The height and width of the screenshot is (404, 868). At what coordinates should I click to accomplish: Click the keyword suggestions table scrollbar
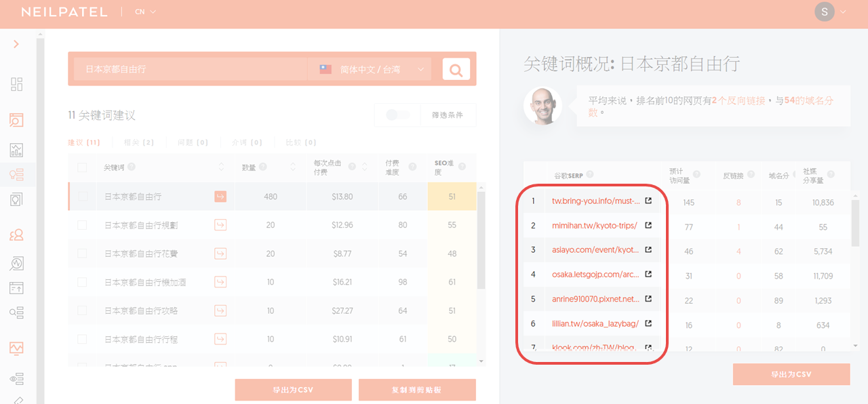tap(481, 241)
